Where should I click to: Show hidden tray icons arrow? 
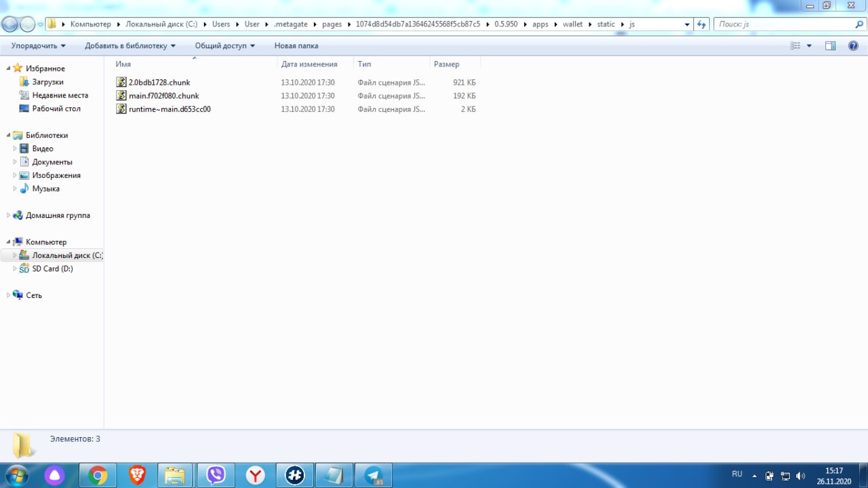tap(755, 476)
